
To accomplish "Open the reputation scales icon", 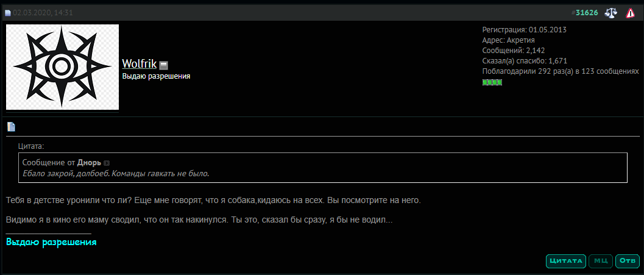I will pos(610,13).
